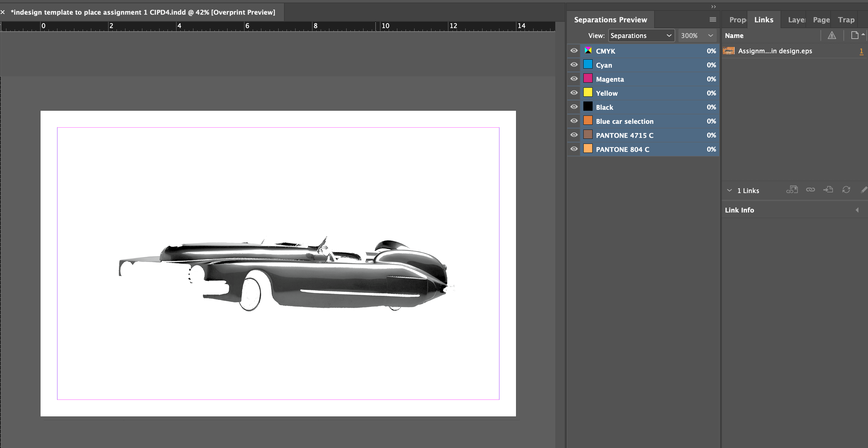The height and width of the screenshot is (448, 868).
Task: Collapse the 1 Links list chevron
Action: [x=729, y=190]
